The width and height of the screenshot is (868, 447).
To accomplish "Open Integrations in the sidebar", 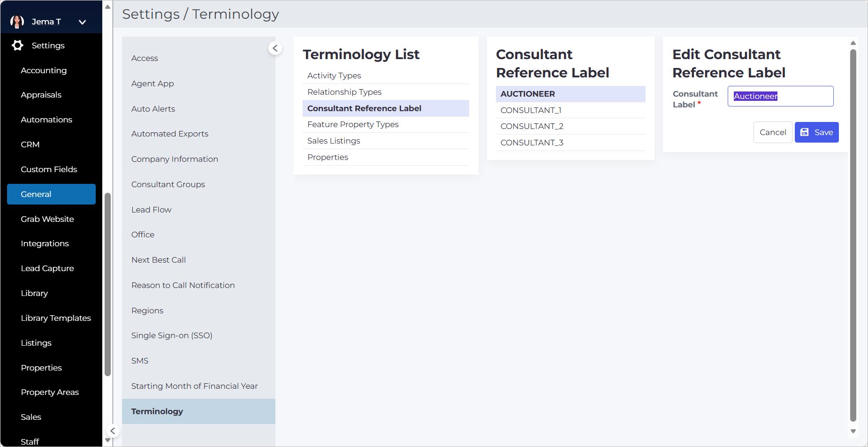I will [45, 243].
